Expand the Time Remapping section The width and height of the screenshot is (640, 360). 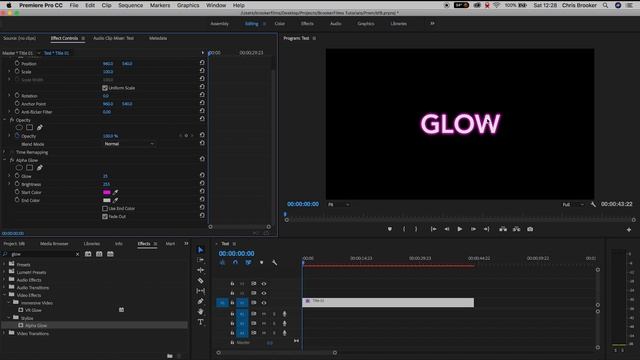click(x=4, y=152)
